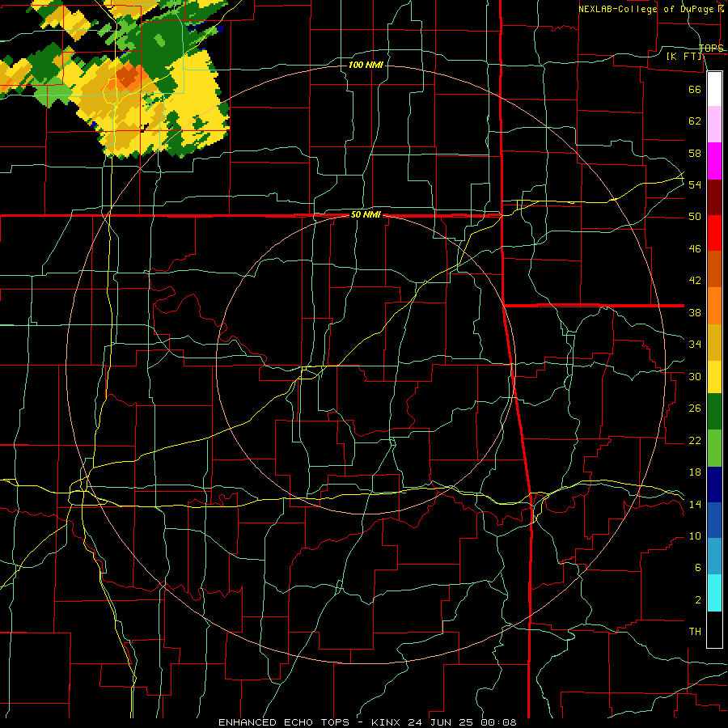Click the legend value 42
728x728 pixels.
click(x=695, y=281)
